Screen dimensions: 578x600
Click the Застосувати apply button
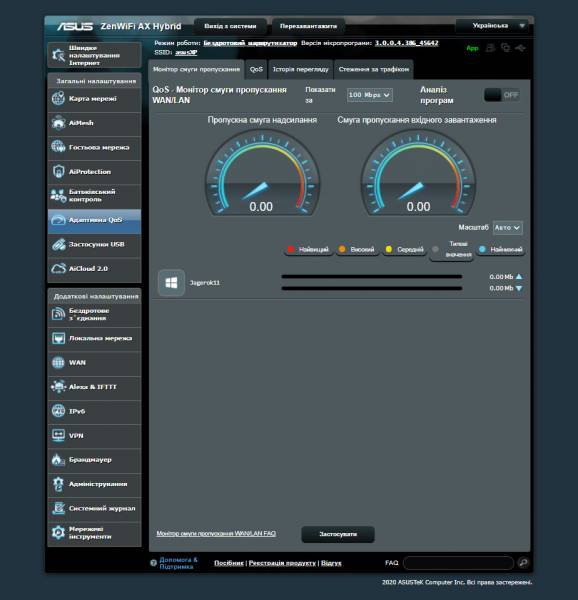(x=338, y=534)
